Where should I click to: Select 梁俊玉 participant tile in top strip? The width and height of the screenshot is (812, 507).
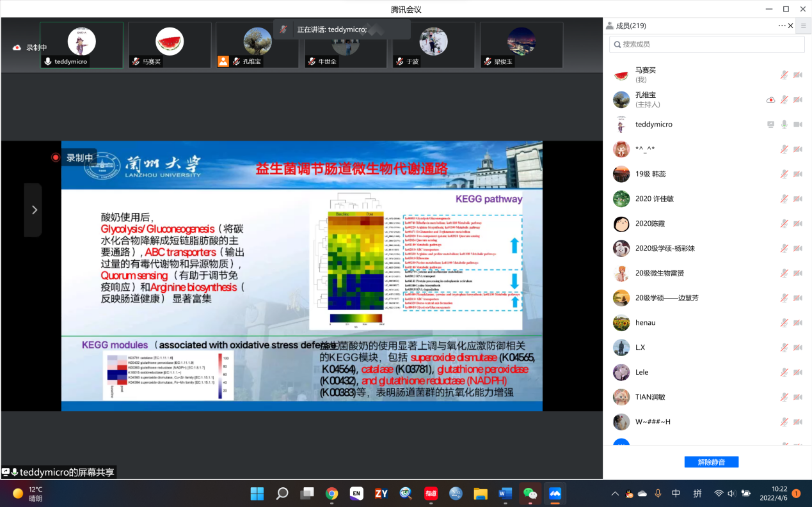tap(521, 45)
